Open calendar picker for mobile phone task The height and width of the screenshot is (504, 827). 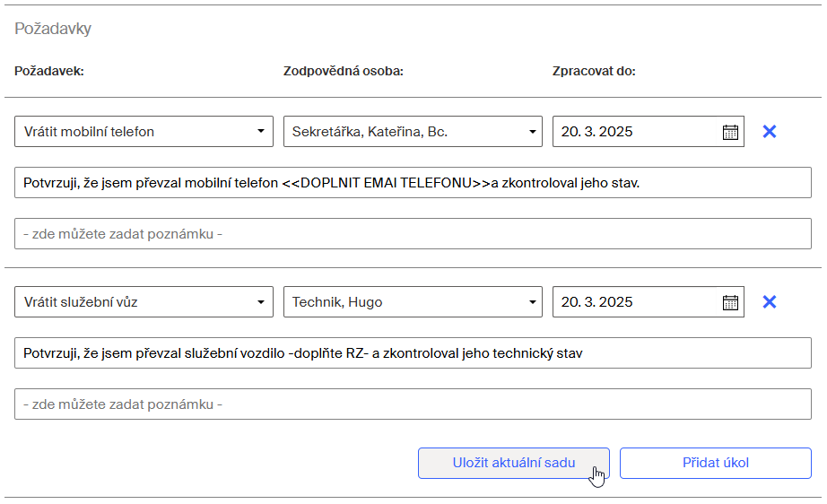pyautogui.click(x=730, y=132)
